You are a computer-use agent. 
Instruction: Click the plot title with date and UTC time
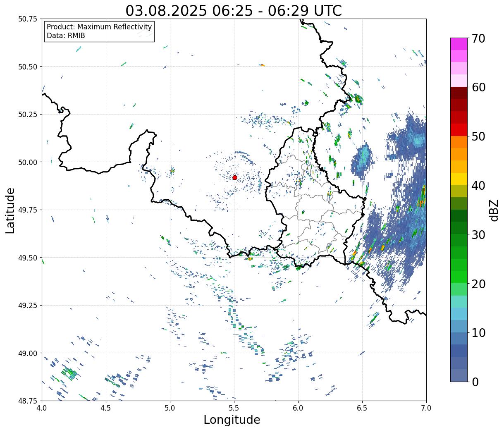click(x=234, y=11)
